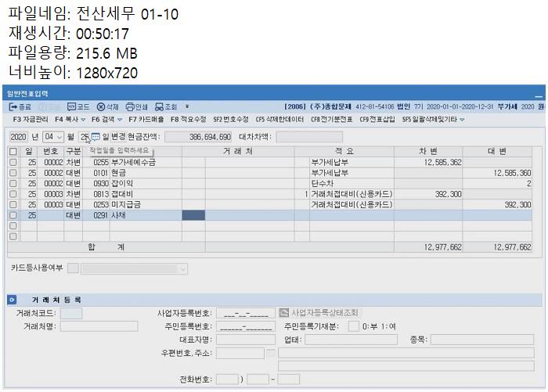The width and height of the screenshot is (548, 392).
Task: Open F3 자금관리 menu
Action: point(31,120)
